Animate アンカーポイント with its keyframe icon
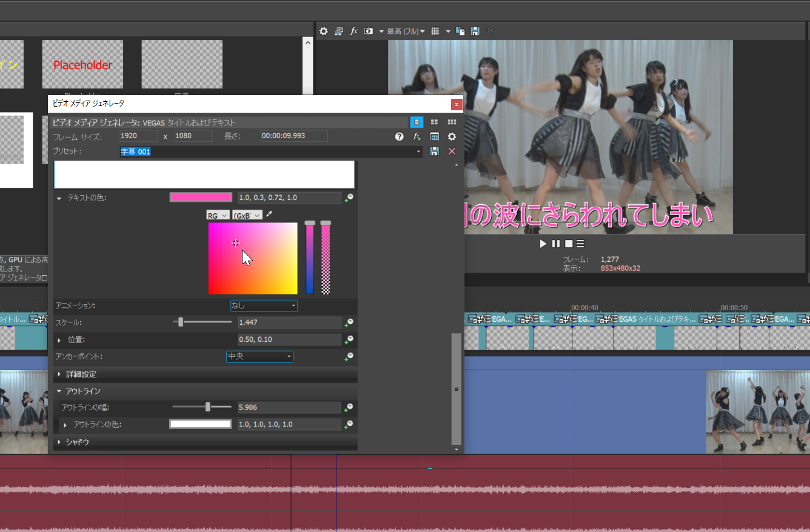 [x=349, y=356]
